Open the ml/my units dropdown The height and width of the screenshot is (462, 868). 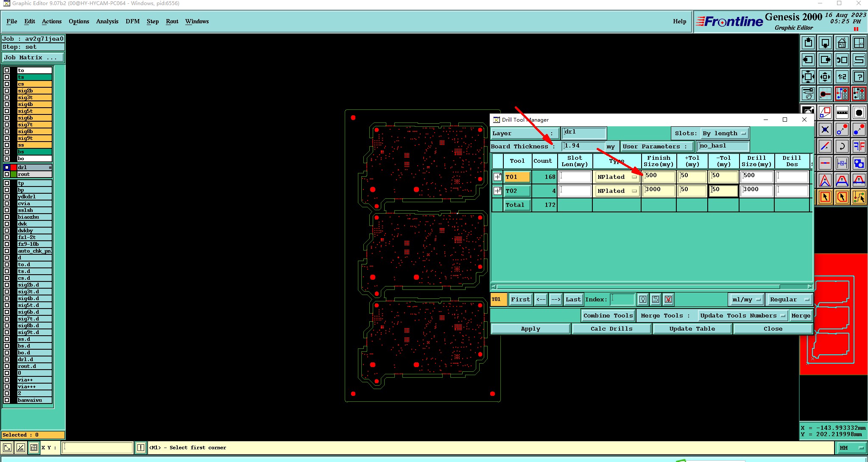[x=746, y=299]
